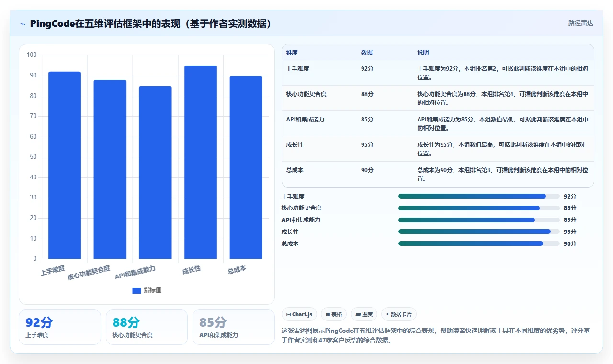Click x-axis label 成长性
This screenshot has width=613, height=364.
[192, 270]
